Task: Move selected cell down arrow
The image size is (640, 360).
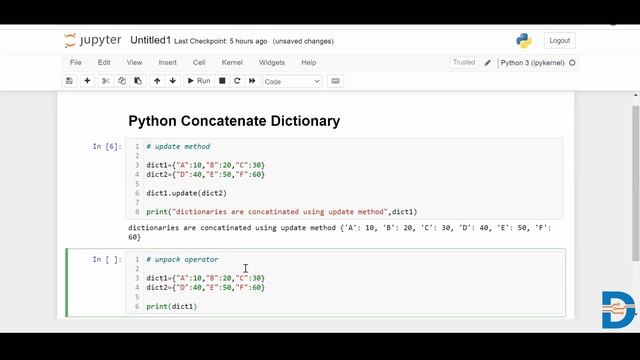Action: pyautogui.click(x=173, y=81)
